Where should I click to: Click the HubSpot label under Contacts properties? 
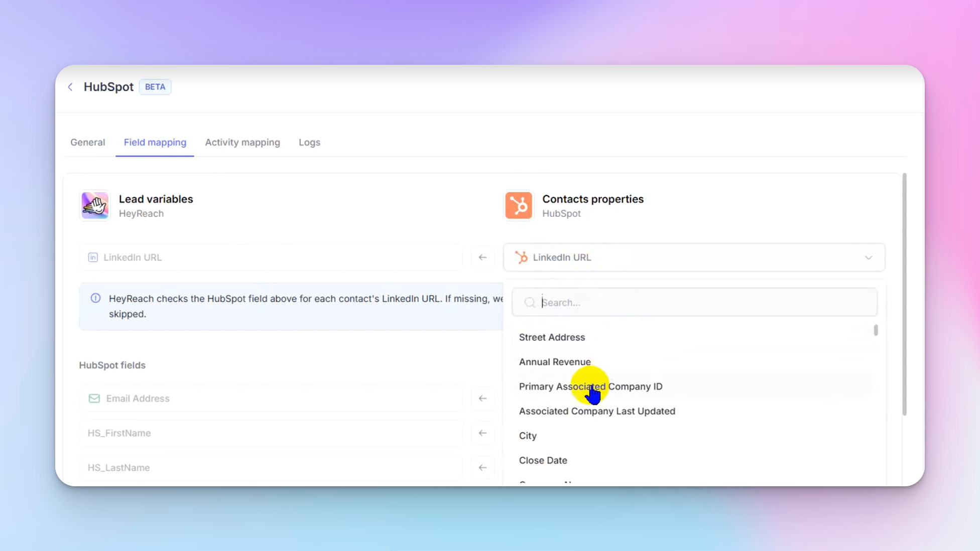click(x=561, y=213)
